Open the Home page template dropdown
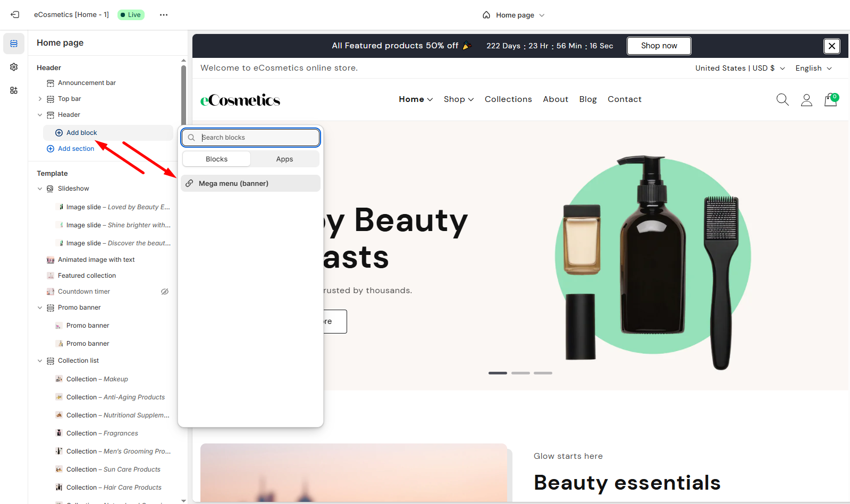Image resolution: width=850 pixels, height=504 pixels. pyautogui.click(x=514, y=15)
